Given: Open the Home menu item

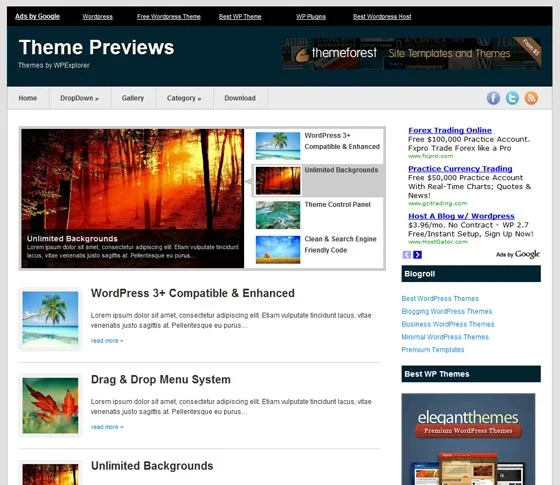Looking at the screenshot, I should [28, 98].
